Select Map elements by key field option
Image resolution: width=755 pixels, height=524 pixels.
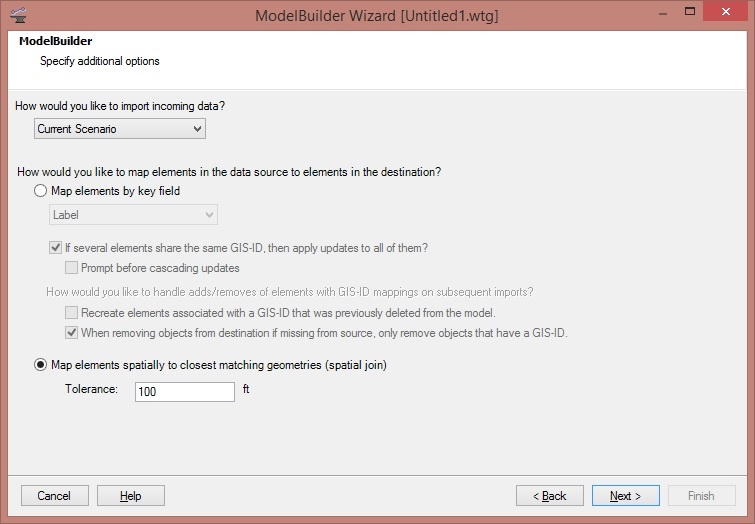tap(41, 191)
